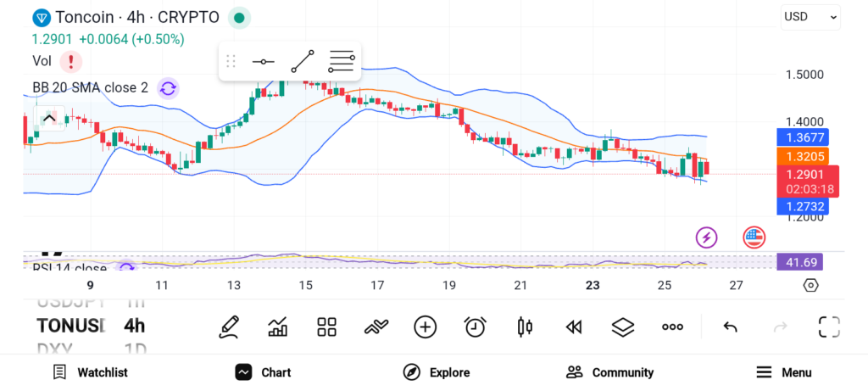Add symbol with plus circle icon
868x391 pixels.
click(425, 327)
